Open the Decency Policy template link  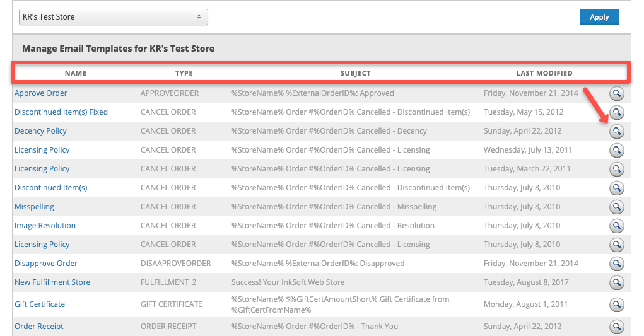point(40,131)
